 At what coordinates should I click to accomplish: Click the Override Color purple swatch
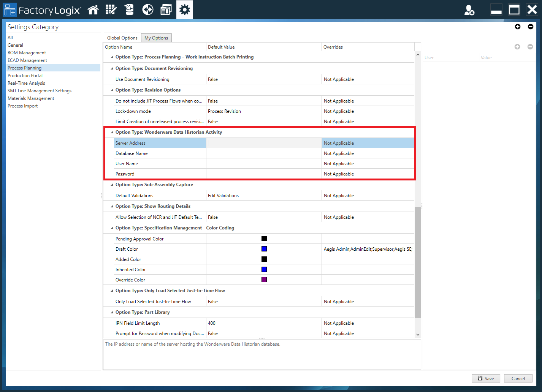click(x=264, y=280)
